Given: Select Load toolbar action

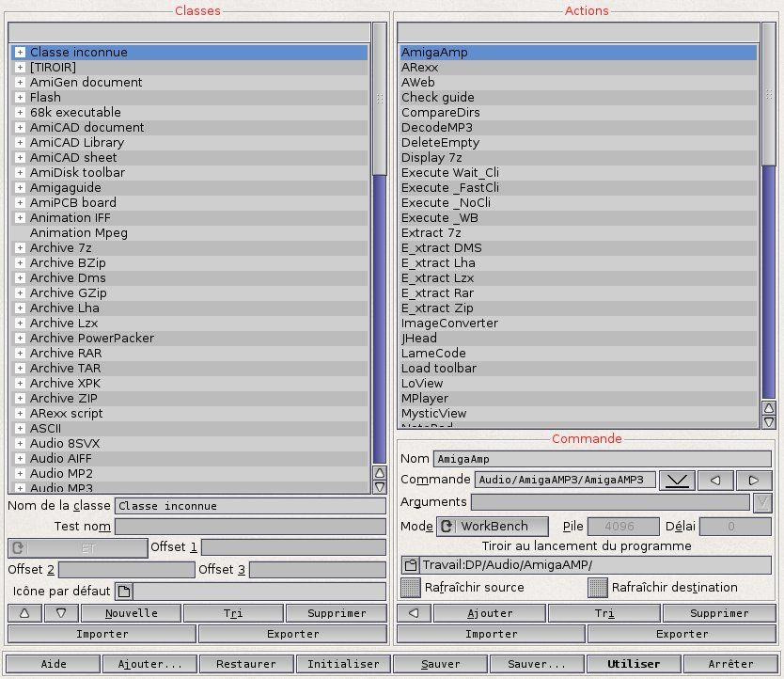Looking at the screenshot, I should (x=578, y=369).
